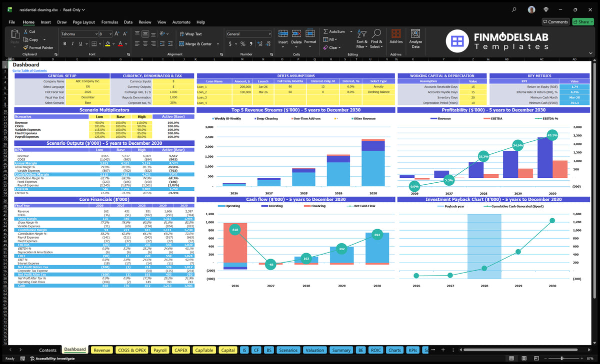Collapse the ribbon with the chevron
The image size is (600, 364).
[590, 53]
